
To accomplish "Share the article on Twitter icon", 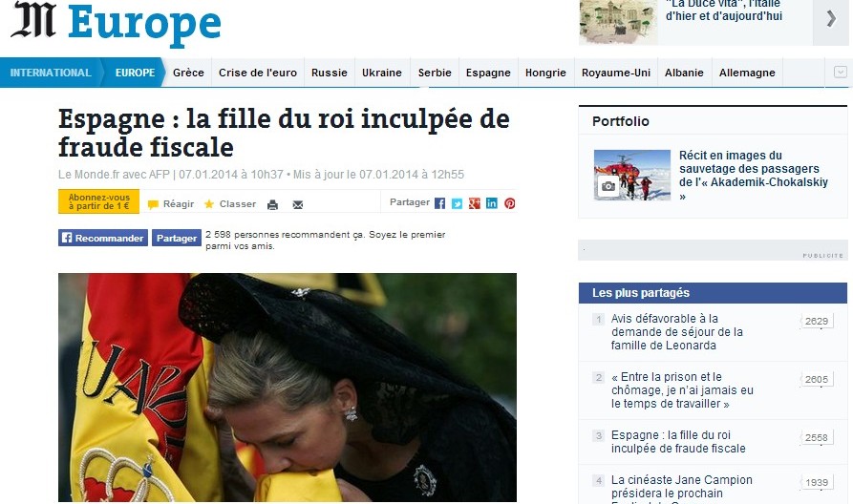I will pyautogui.click(x=457, y=203).
